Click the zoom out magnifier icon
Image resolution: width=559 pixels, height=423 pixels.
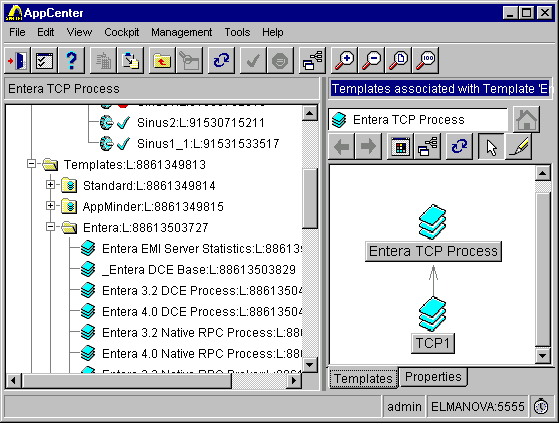click(371, 60)
